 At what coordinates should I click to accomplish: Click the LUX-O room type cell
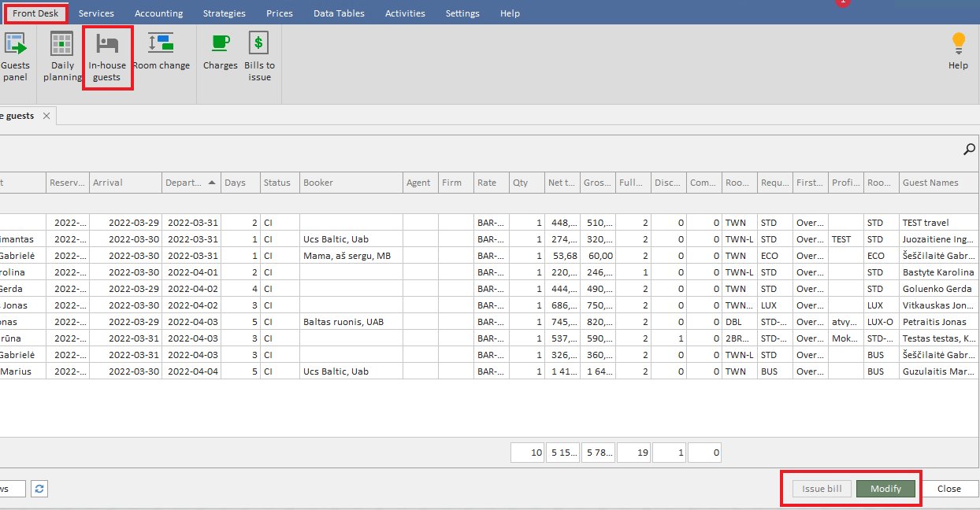point(882,322)
